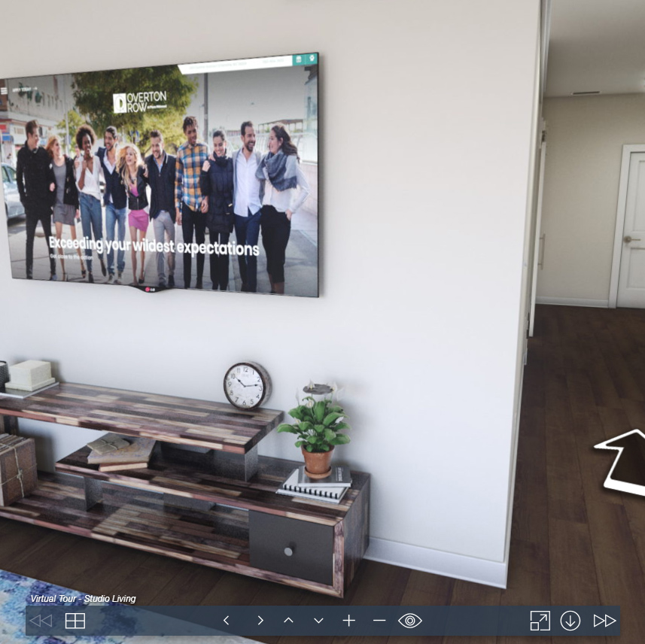Zoom in with the plus icon
The width and height of the screenshot is (645, 644).
click(348, 620)
